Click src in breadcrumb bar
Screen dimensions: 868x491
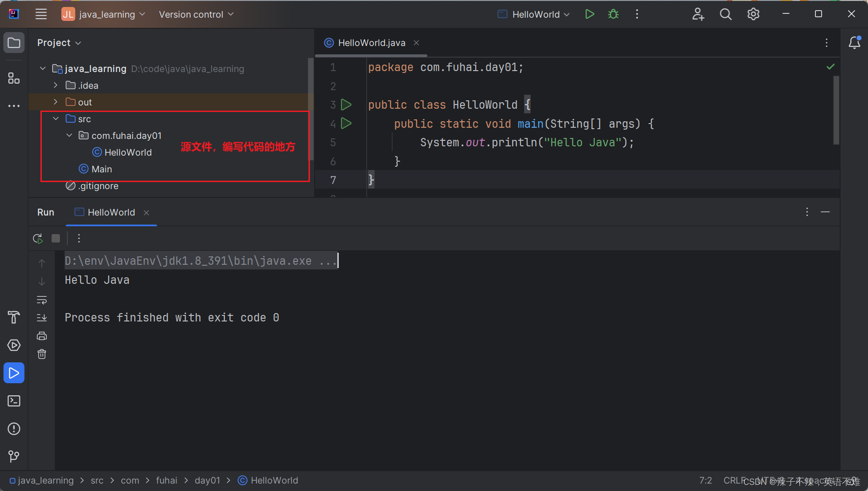coord(97,480)
